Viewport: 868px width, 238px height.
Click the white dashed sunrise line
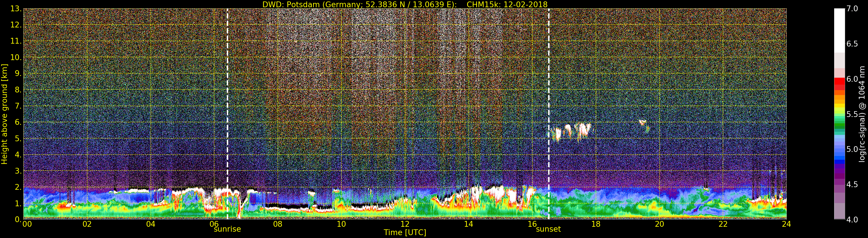click(x=227, y=114)
